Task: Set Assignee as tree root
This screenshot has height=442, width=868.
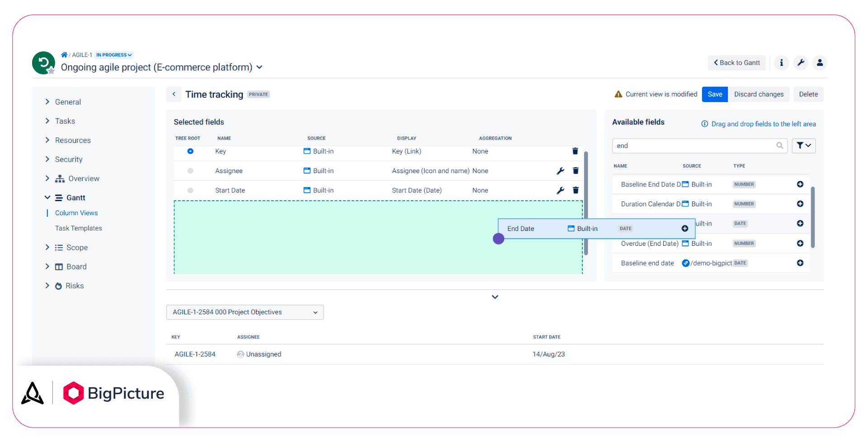Action: [x=190, y=171]
